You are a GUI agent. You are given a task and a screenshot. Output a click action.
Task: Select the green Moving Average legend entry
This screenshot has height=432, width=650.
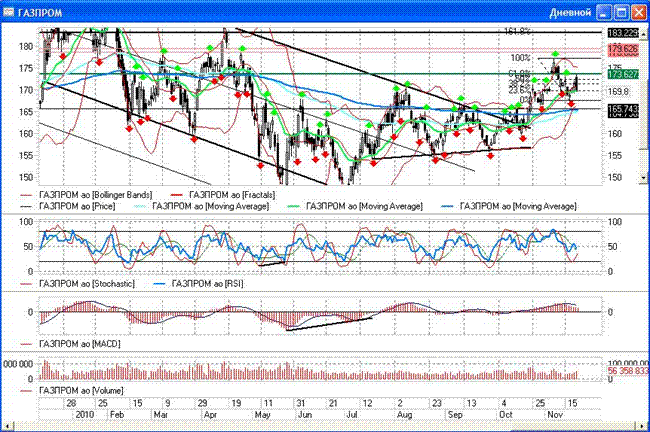355,206
